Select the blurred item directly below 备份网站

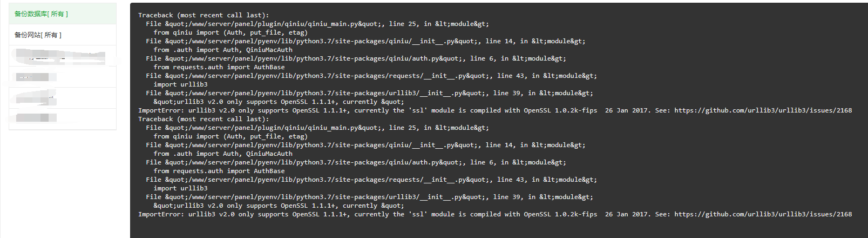[63, 56]
